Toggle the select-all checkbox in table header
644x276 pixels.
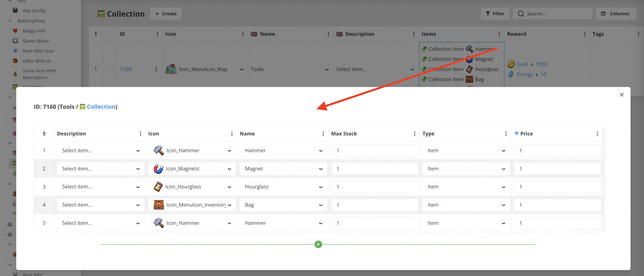pos(110,34)
